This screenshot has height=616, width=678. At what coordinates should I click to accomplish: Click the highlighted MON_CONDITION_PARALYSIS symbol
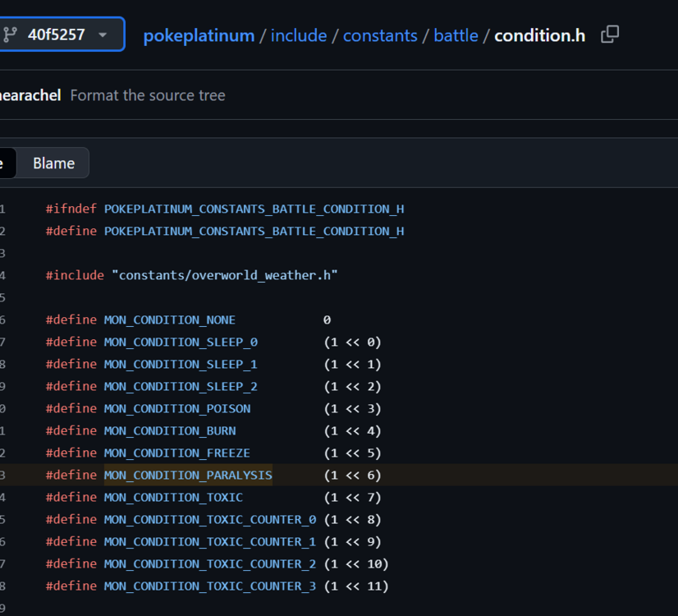(188, 475)
